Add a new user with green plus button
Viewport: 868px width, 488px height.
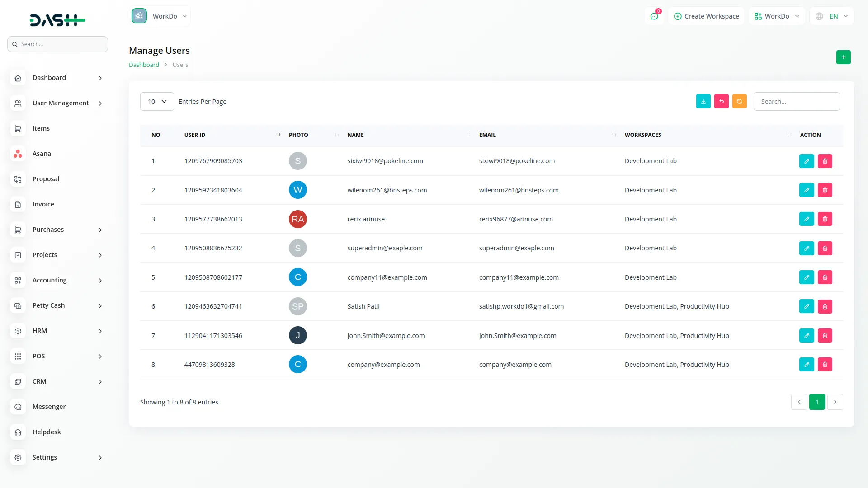click(844, 57)
